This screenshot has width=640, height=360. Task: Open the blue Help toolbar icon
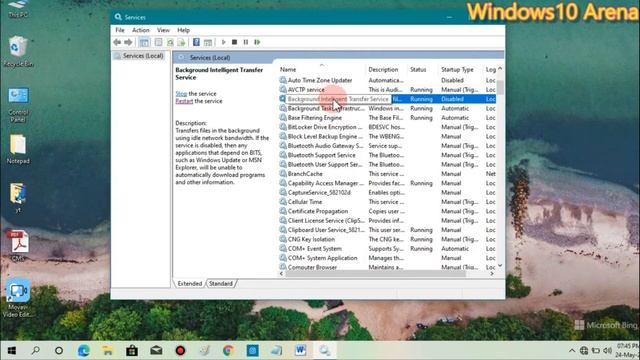tap(196, 42)
